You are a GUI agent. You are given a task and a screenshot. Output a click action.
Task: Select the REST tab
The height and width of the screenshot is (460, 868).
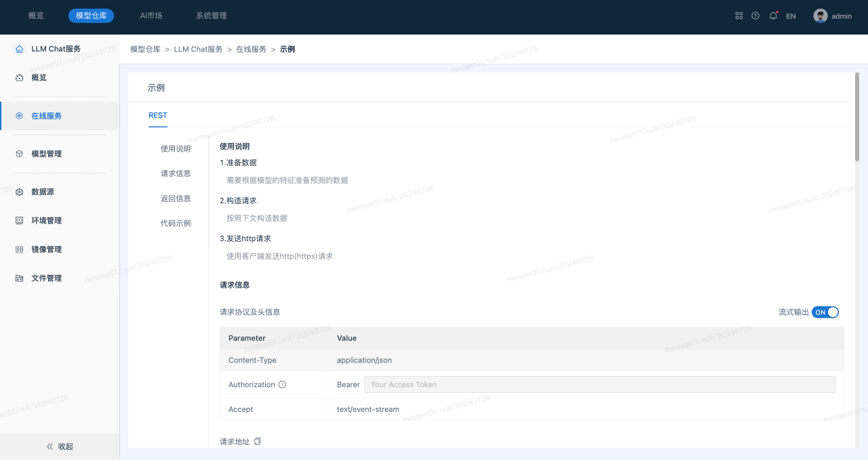(158, 115)
